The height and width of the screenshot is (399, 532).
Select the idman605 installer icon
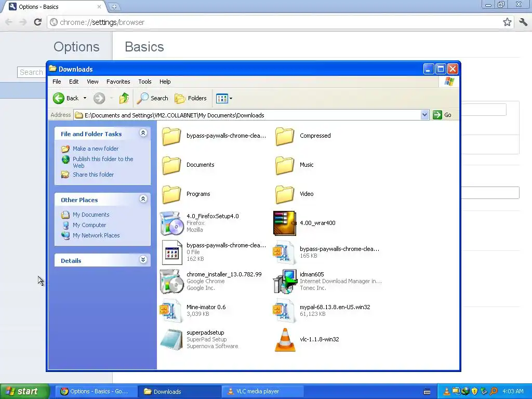pos(285,281)
